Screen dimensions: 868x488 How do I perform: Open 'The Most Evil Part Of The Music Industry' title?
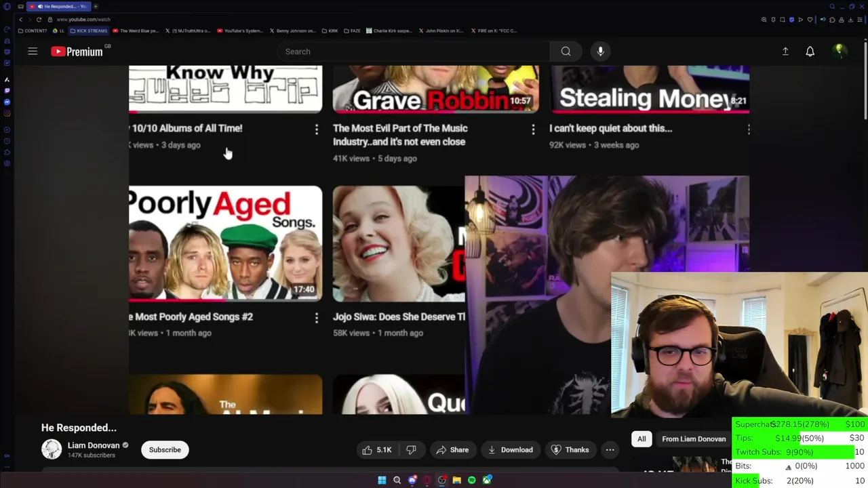pyautogui.click(x=400, y=135)
